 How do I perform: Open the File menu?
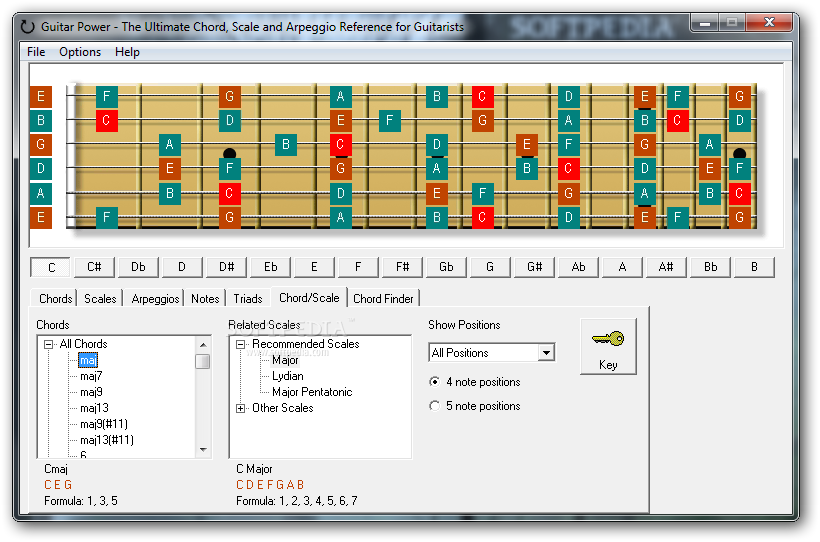tap(36, 52)
